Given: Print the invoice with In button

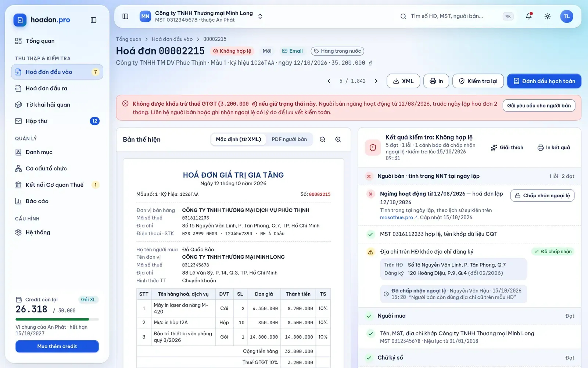Looking at the screenshot, I should [436, 81].
